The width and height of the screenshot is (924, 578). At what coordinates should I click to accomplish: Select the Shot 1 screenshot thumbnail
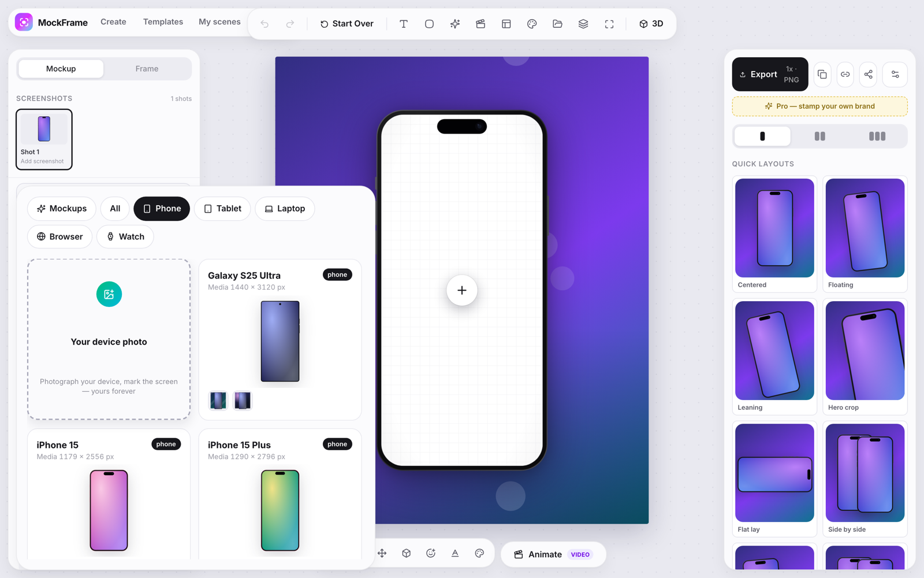[x=44, y=139]
